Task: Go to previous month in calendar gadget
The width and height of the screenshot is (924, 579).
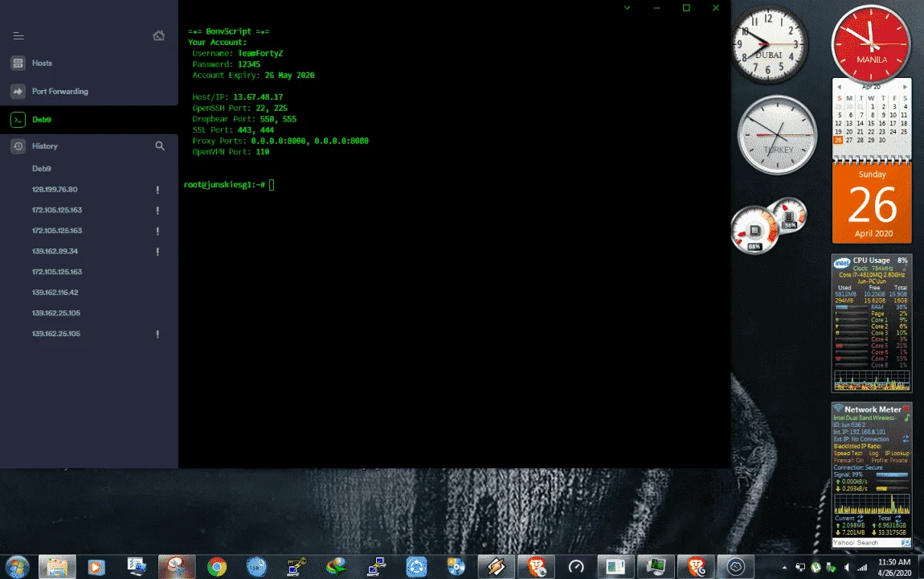Action: tap(839, 87)
